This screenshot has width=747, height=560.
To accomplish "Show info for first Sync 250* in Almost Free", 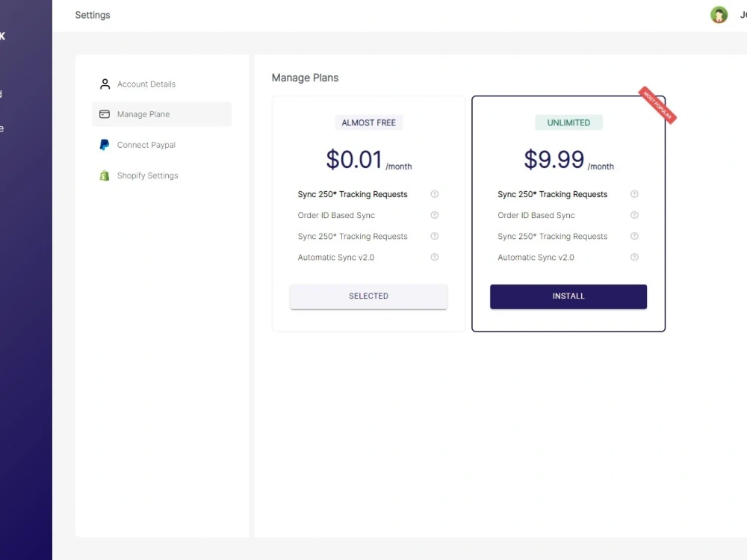I will [x=435, y=194].
